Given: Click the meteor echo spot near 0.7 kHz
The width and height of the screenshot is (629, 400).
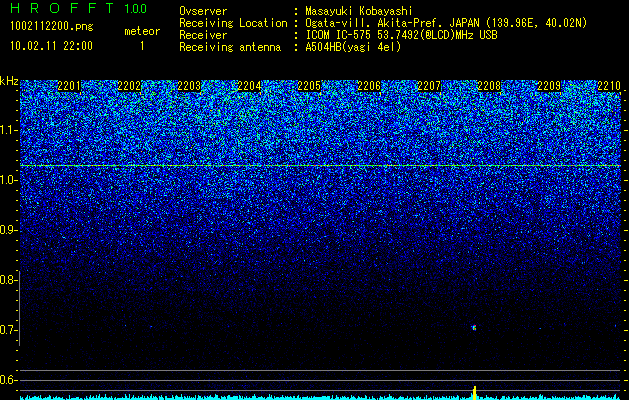Looking at the screenshot, I should (x=474, y=328).
